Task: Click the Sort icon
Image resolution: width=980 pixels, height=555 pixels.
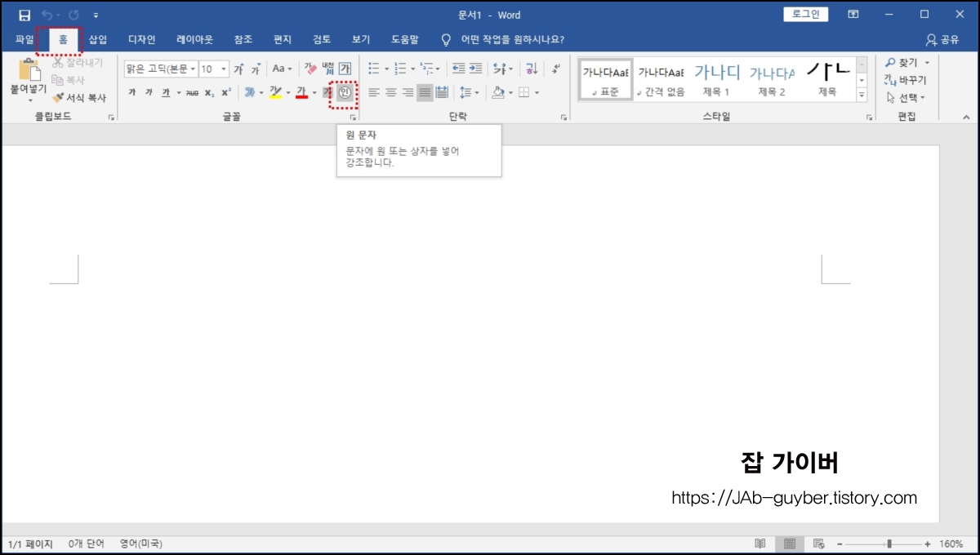Action: coord(531,69)
